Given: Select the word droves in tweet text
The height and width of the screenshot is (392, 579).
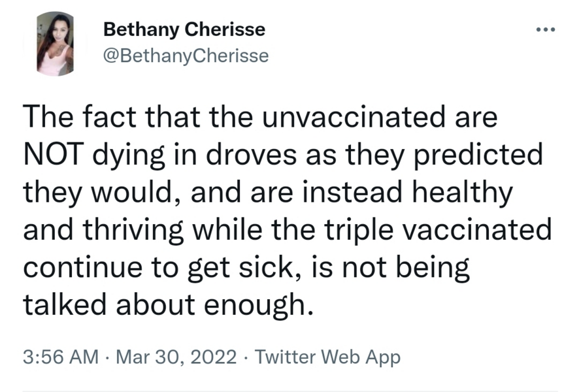Looking at the screenshot, I should click(251, 154).
